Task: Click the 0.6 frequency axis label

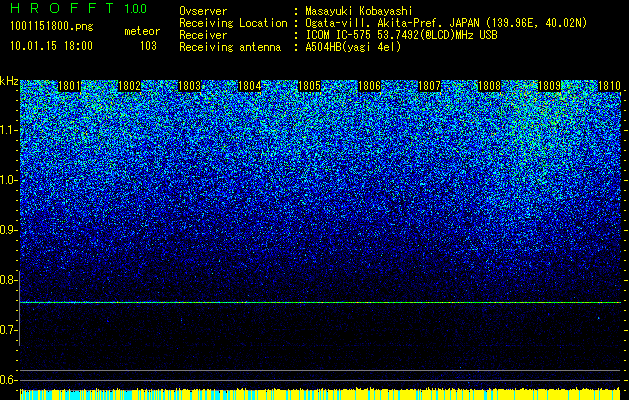Action: coord(8,380)
